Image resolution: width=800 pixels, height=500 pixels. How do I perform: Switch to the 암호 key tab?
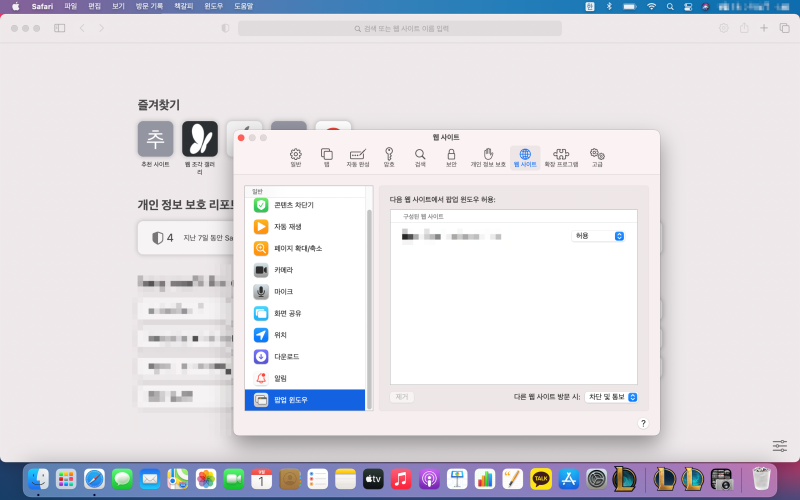click(389, 158)
